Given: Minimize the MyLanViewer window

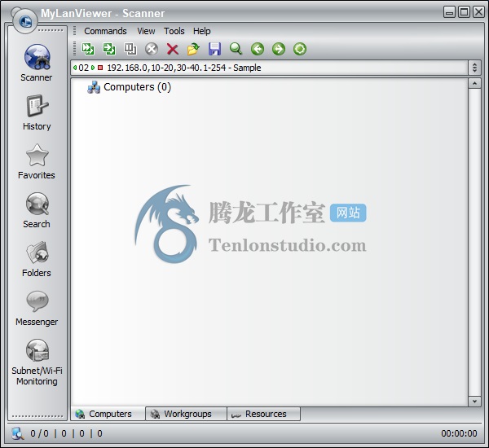Looking at the screenshot, I should point(449,12).
